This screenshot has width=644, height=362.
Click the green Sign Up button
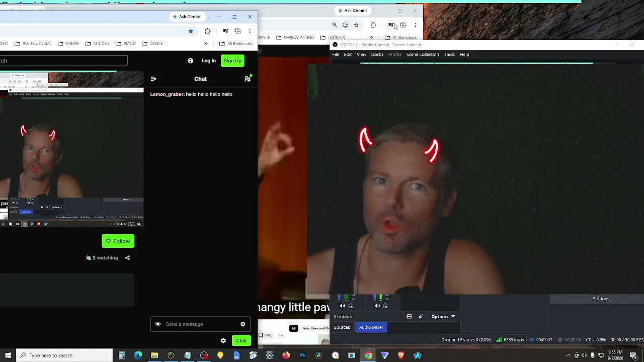coord(232,61)
